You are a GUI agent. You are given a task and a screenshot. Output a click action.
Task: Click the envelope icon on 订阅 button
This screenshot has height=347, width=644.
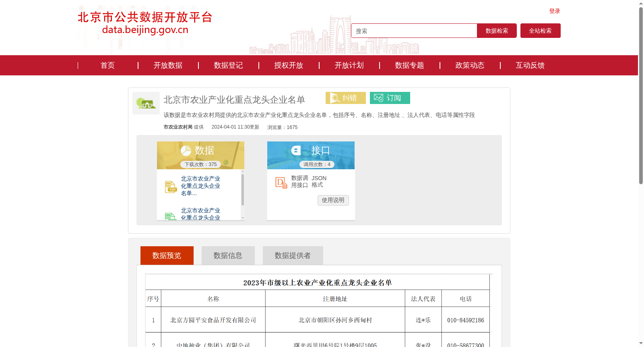pyautogui.click(x=378, y=98)
